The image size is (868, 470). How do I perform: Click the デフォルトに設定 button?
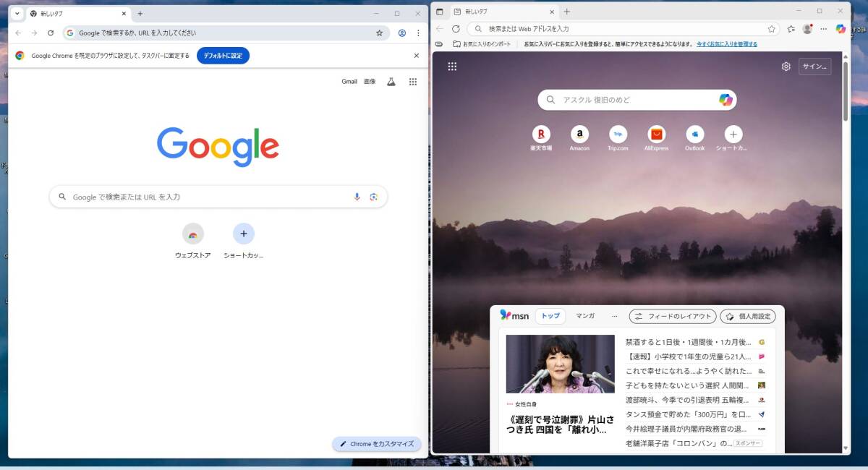pyautogui.click(x=223, y=56)
